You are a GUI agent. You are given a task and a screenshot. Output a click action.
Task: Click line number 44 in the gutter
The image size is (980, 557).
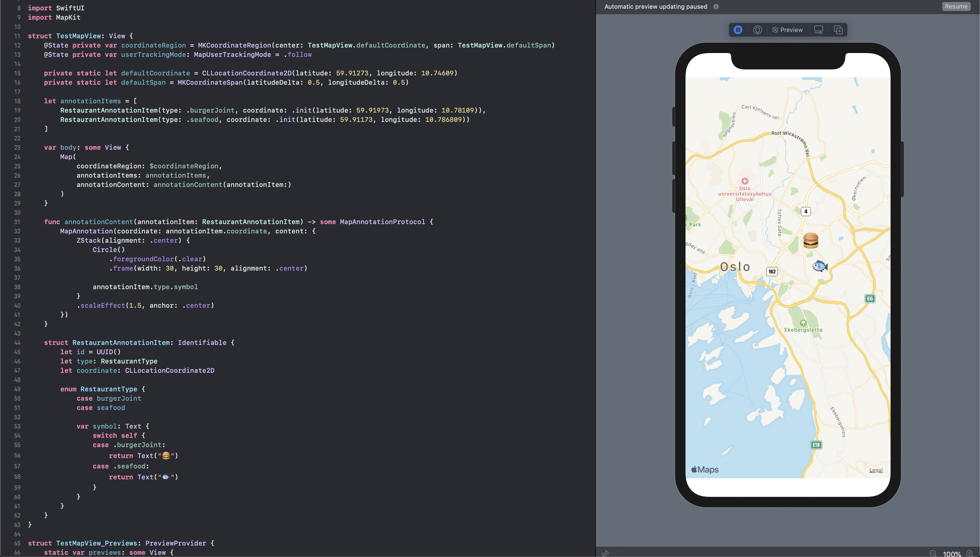tap(17, 343)
